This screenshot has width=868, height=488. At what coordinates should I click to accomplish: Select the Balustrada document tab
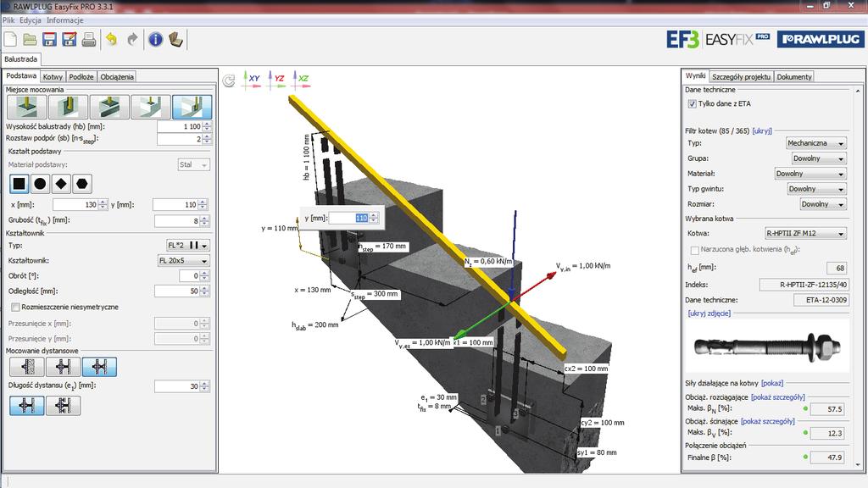click(21, 59)
